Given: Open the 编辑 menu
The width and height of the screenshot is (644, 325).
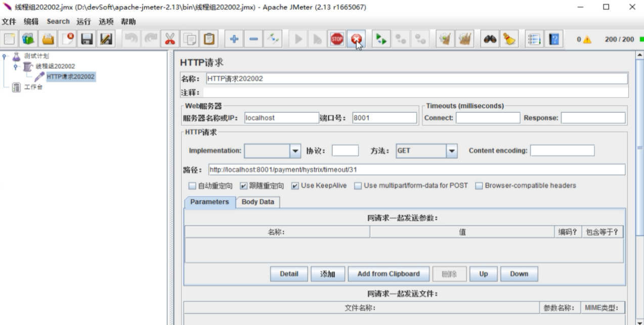Looking at the screenshot, I should pyautogui.click(x=32, y=22).
